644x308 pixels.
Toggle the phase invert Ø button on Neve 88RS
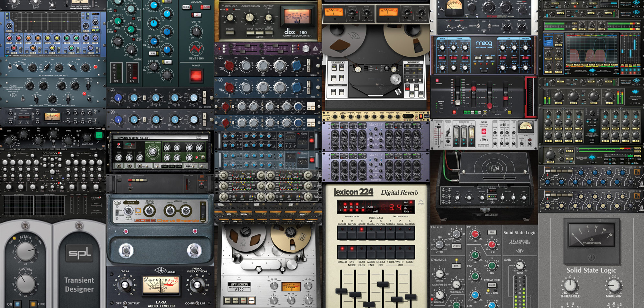click(196, 15)
